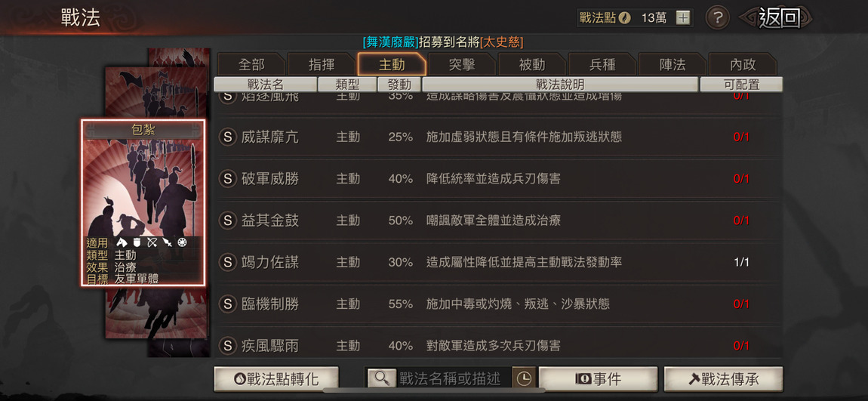Switch to the 陣法 tab
The width and height of the screenshot is (868, 401).
pos(673,65)
